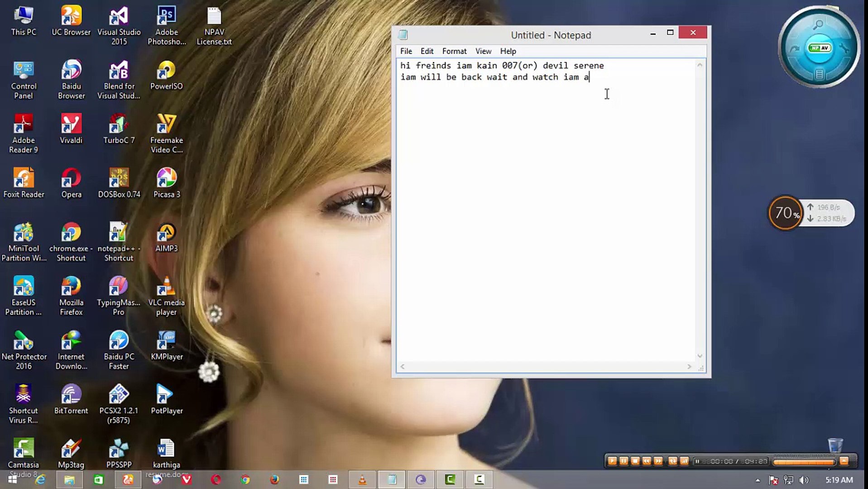Viewport: 868px width, 489px height.
Task: Toggle the repeat button on the media widget
Action: [672, 461]
